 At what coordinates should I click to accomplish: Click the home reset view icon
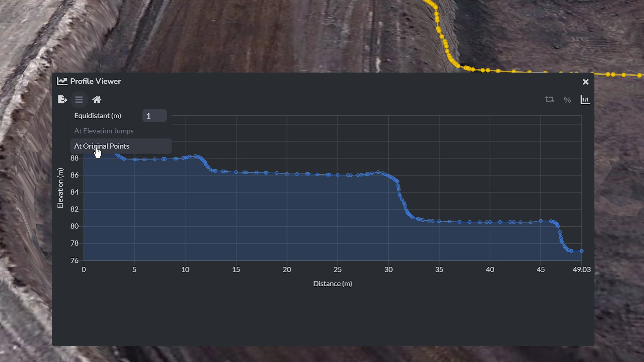(x=97, y=100)
